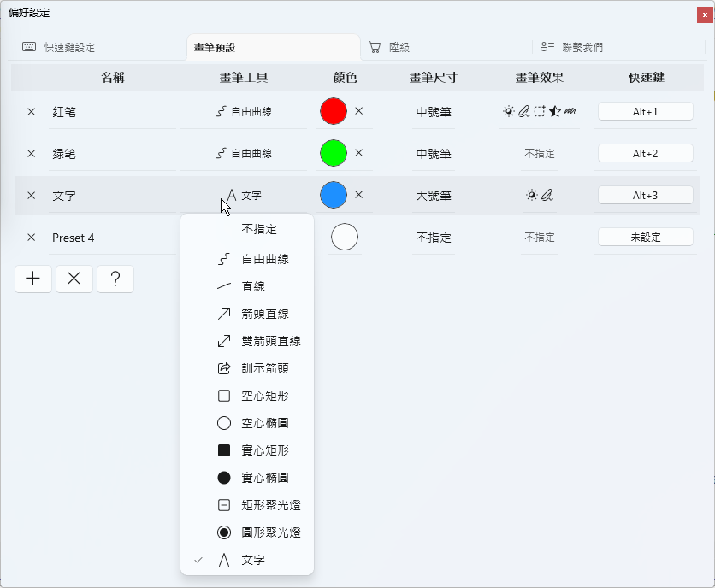715x588 pixels.
Task: Open 绿笔 pen effect dropdown 不指定
Action: (540, 154)
